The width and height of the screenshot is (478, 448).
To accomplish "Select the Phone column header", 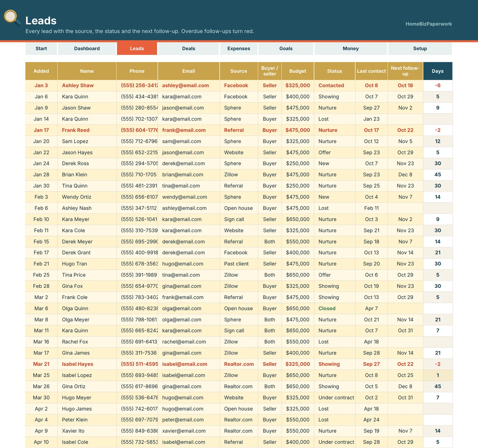I will 137,71.
